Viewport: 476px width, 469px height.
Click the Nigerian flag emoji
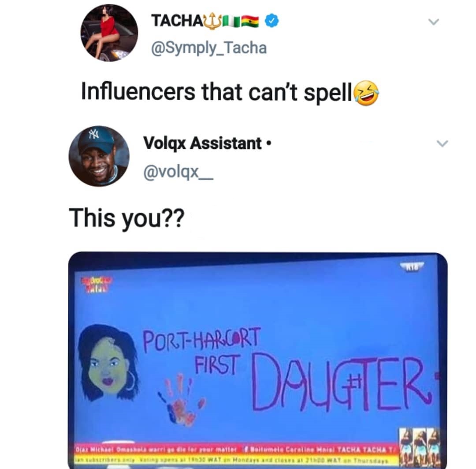(231, 21)
